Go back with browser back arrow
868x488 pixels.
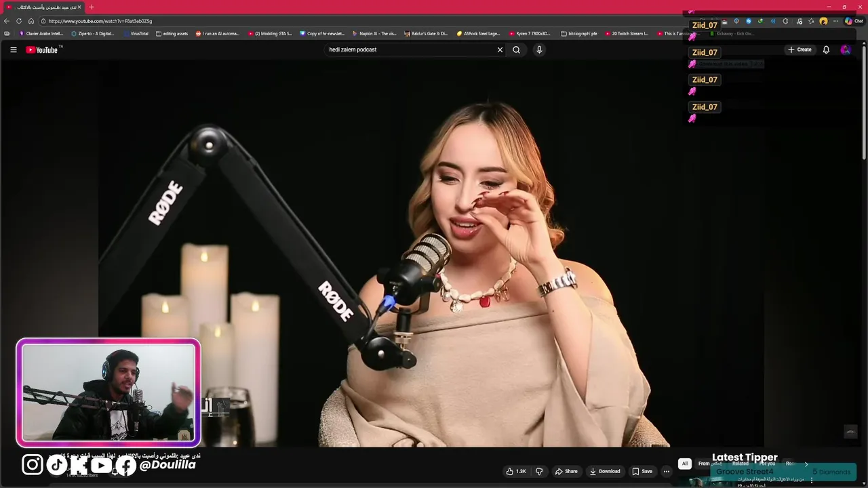pos(7,21)
